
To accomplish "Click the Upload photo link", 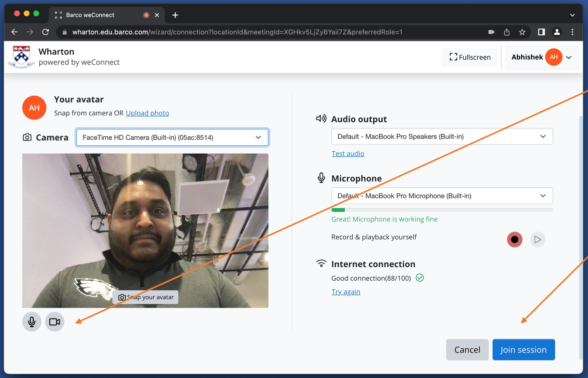I will [x=147, y=113].
